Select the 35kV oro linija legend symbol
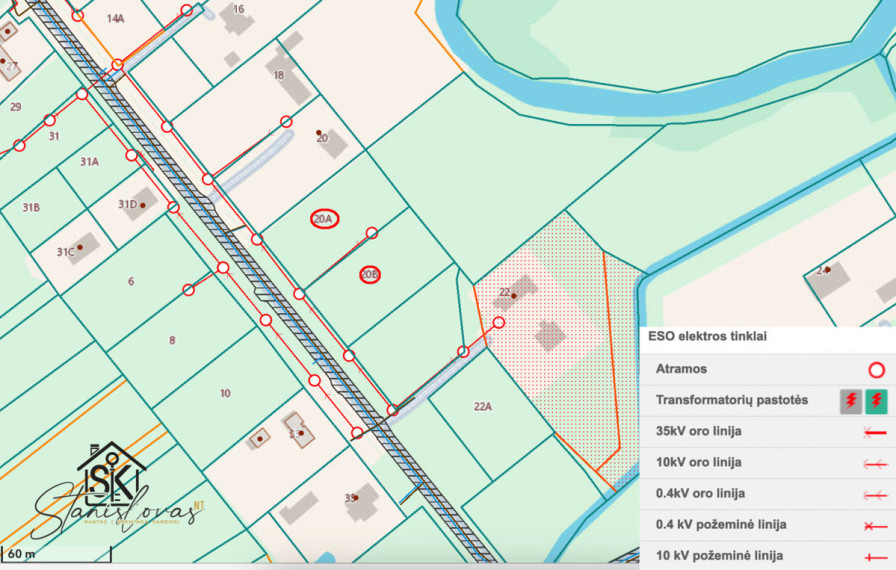This screenshot has width=896, height=570. (875, 432)
